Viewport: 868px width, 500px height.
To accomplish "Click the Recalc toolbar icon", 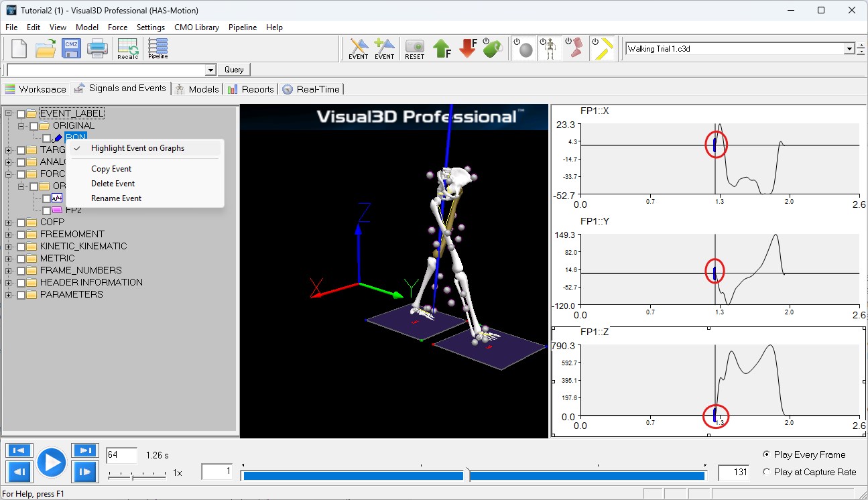I will [127, 49].
